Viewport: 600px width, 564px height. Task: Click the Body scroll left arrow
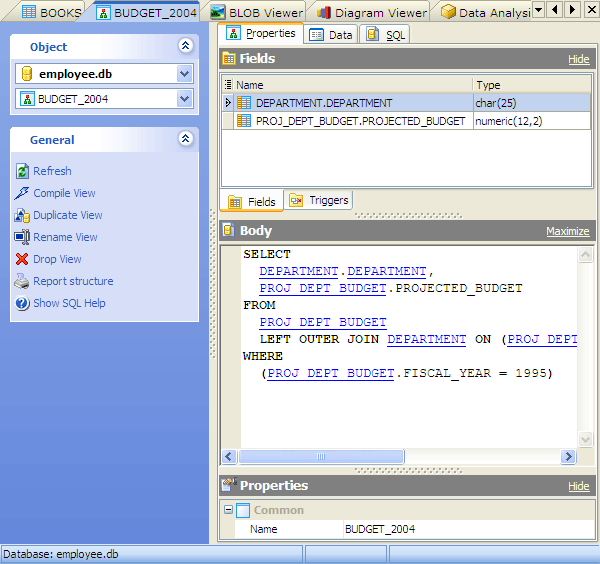coord(229,456)
